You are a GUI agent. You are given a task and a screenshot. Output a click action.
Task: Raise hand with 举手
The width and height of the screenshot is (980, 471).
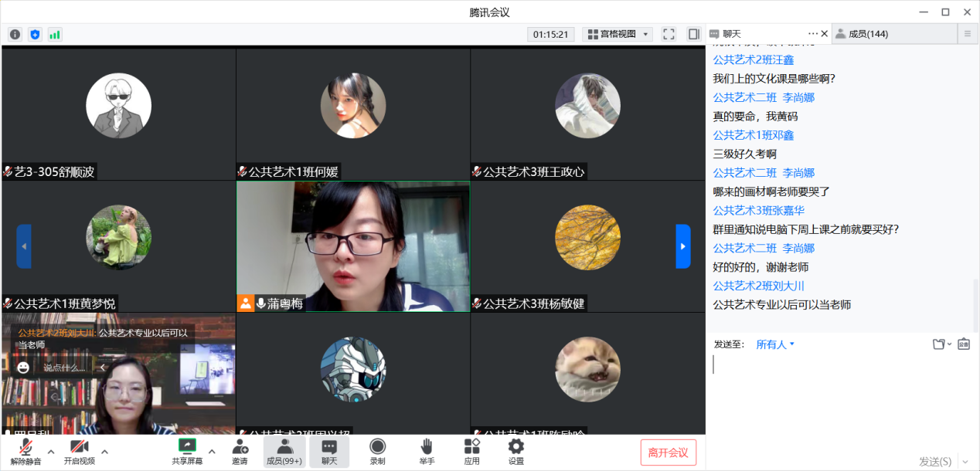pos(427,452)
